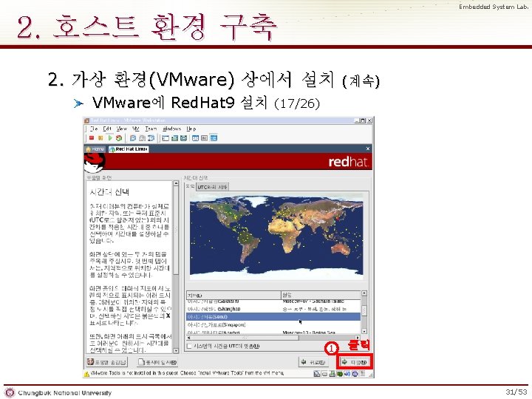532x399 pixels.
Task: Open the VM menu
Action: (x=136, y=129)
